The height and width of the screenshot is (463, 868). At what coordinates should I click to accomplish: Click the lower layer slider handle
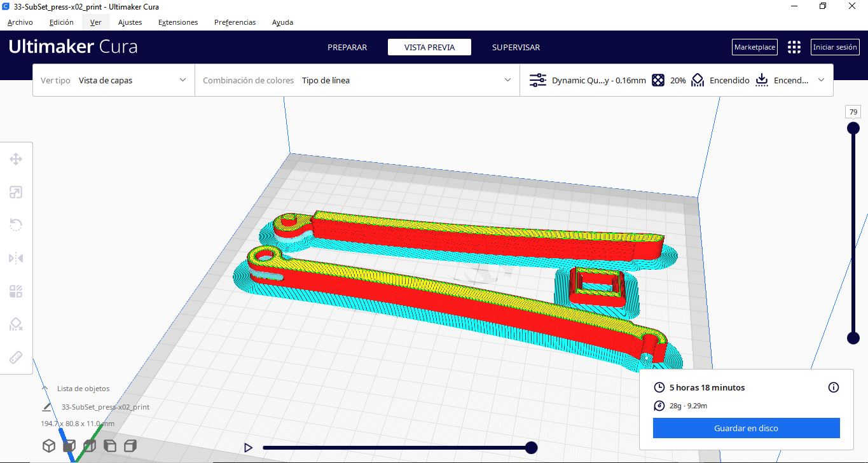[x=853, y=338]
